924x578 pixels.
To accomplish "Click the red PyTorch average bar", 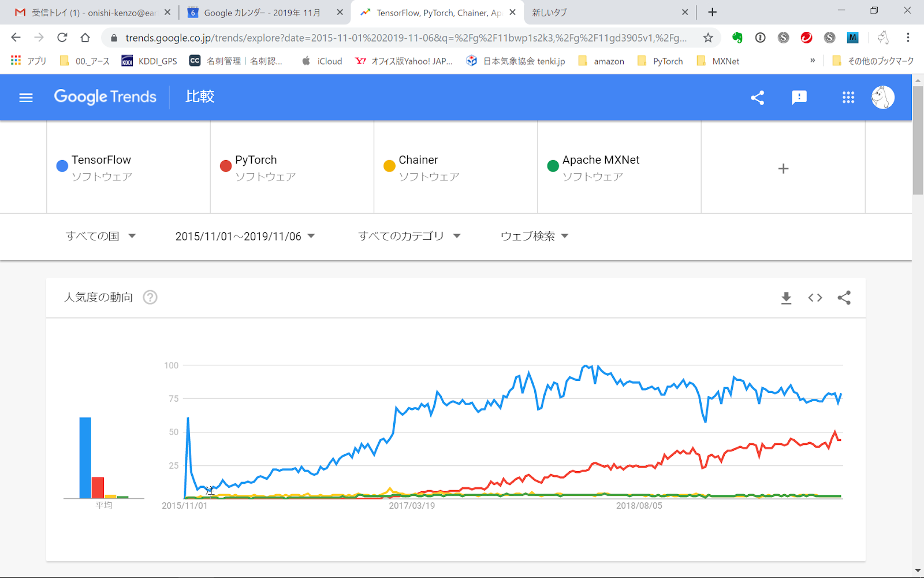I will point(98,488).
